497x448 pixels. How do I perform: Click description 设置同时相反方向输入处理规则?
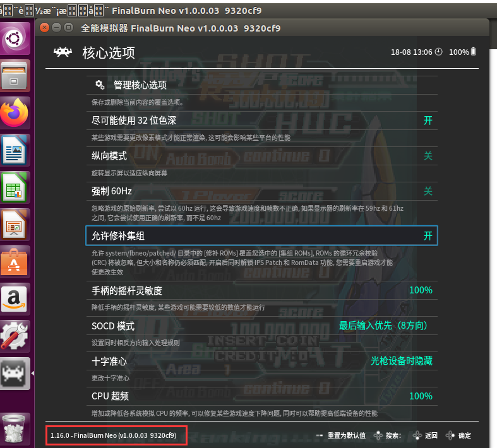pyautogui.click(x=136, y=343)
